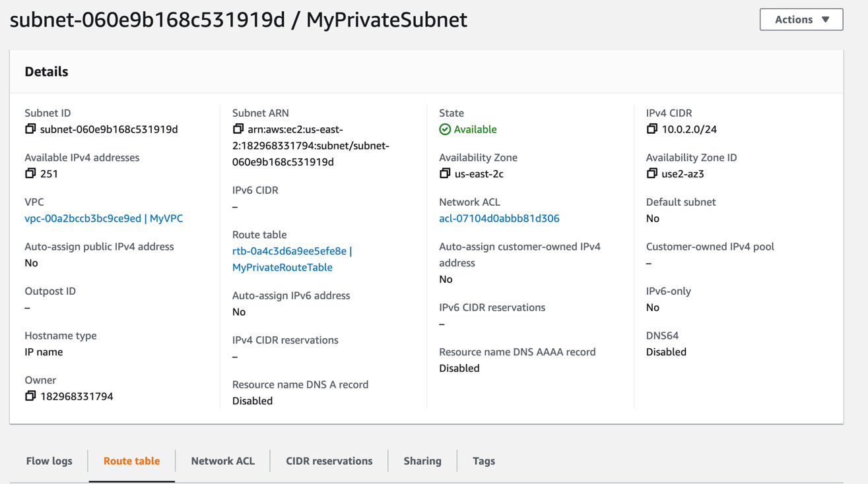Click the us-east-2c zone value

click(x=479, y=174)
